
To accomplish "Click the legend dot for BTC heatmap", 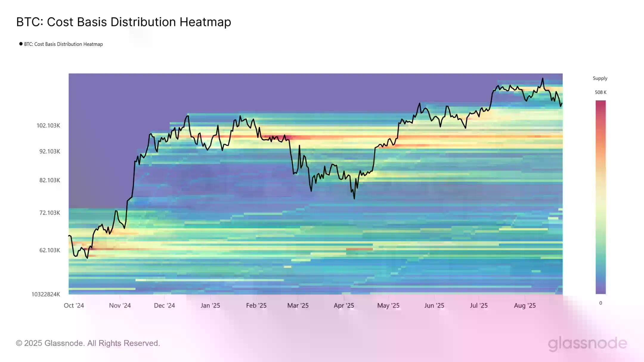I will pyautogui.click(x=21, y=44).
